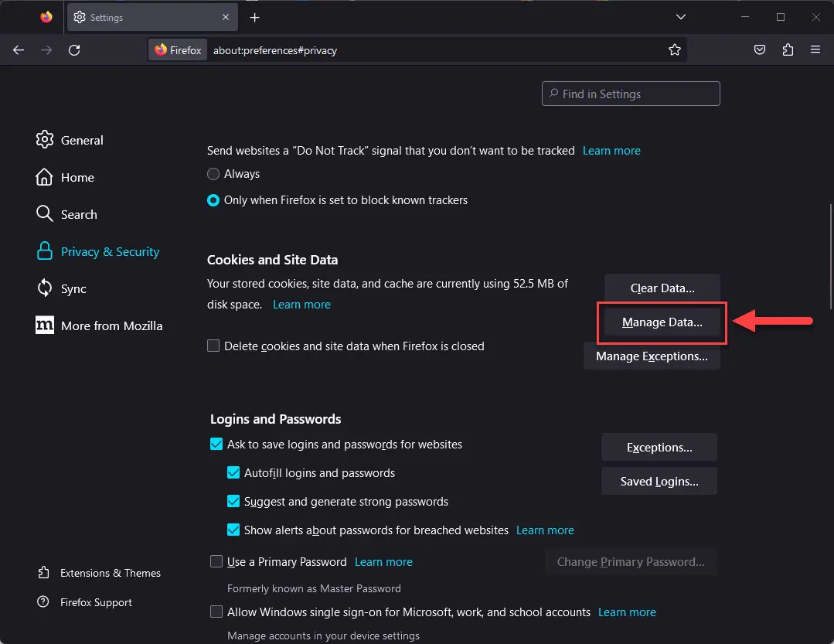Open Learn more about Do Not Track

[x=611, y=151]
